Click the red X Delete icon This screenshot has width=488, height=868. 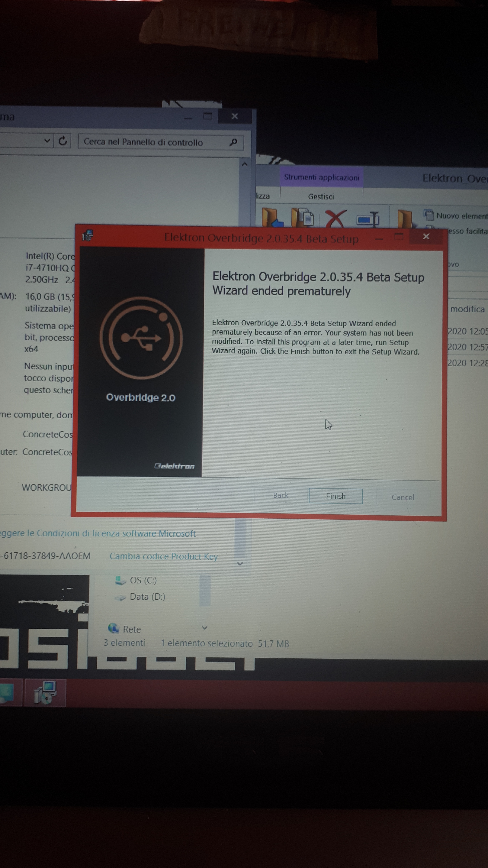click(x=335, y=218)
